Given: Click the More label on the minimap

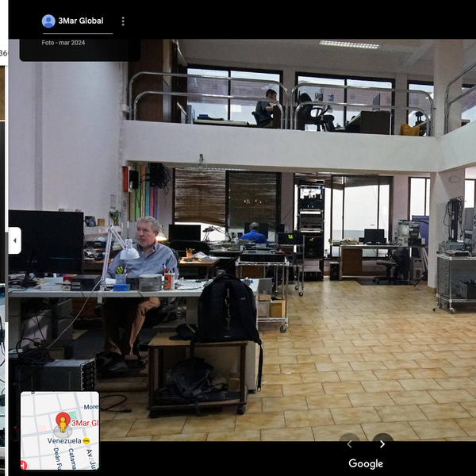Looking at the screenshot, I should [91, 407].
